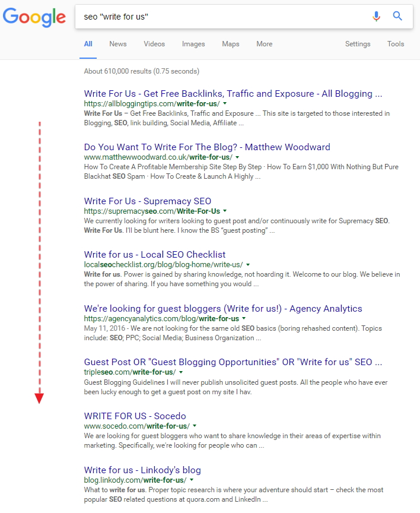420x513 pixels.
Task: Click the tripleseo.com/write-for-us/ URL text
Action: (130, 372)
